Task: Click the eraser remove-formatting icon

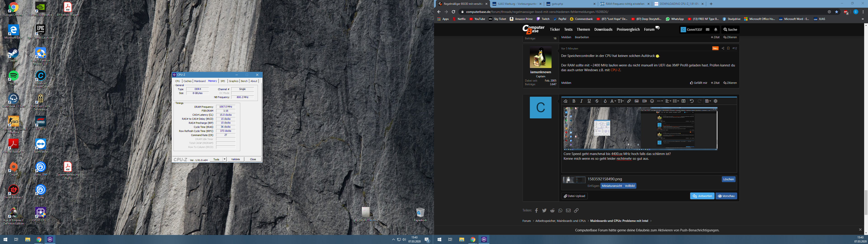Action: (x=565, y=101)
